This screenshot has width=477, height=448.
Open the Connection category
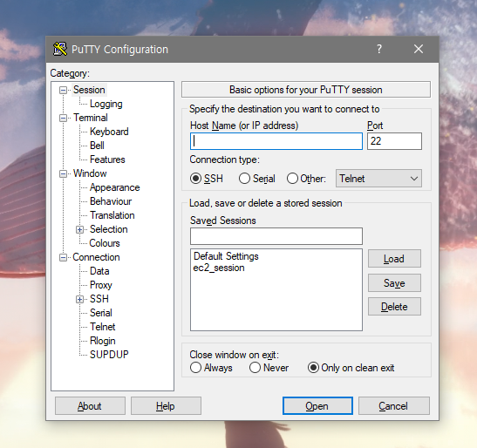(96, 257)
